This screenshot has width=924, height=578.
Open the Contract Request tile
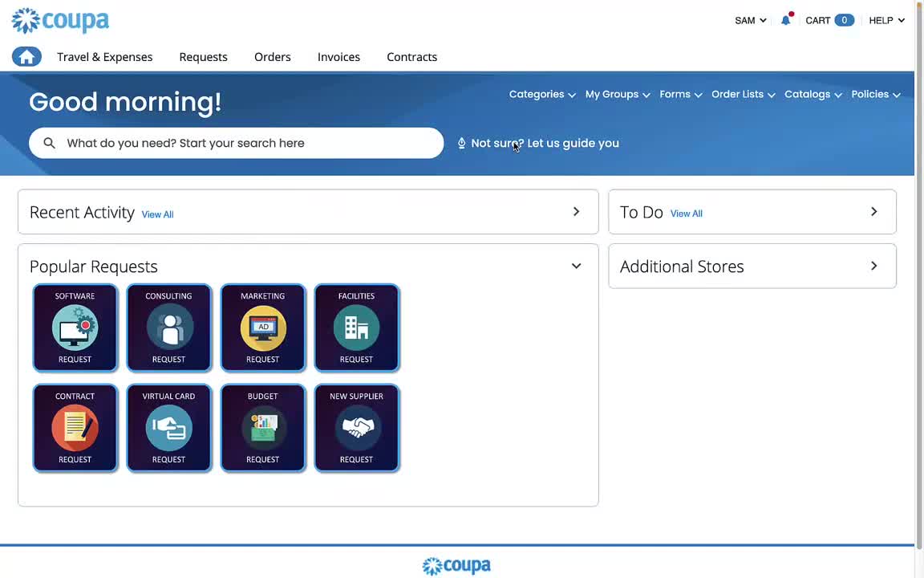click(75, 428)
